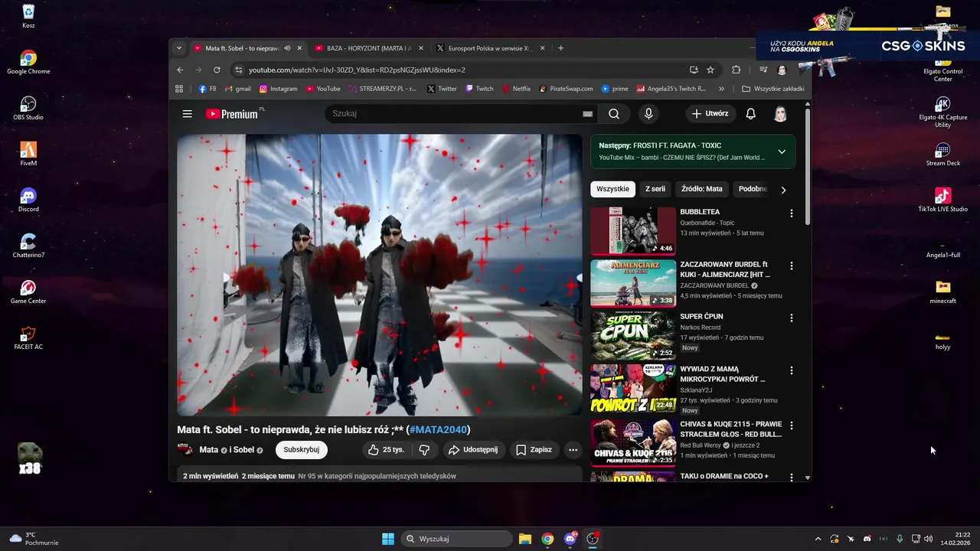Open the on-screen keyboard in the search box
Image resolution: width=980 pixels, height=551 pixels.
click(x=587, y=114)
